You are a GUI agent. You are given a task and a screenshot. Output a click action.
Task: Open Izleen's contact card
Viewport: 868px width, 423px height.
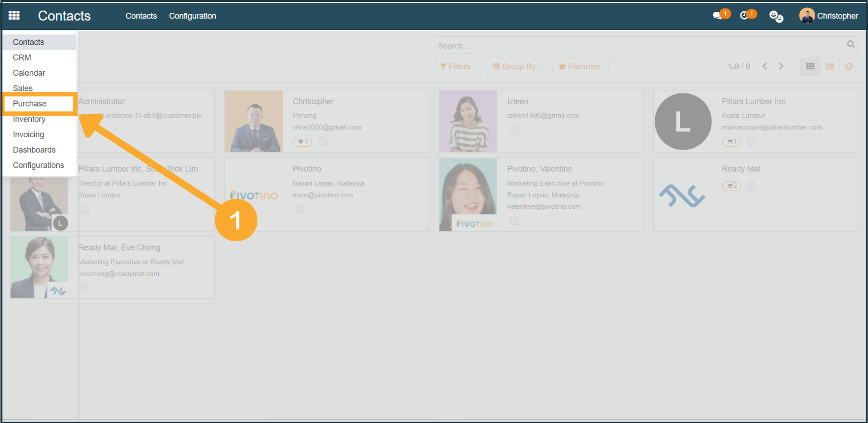540,121
